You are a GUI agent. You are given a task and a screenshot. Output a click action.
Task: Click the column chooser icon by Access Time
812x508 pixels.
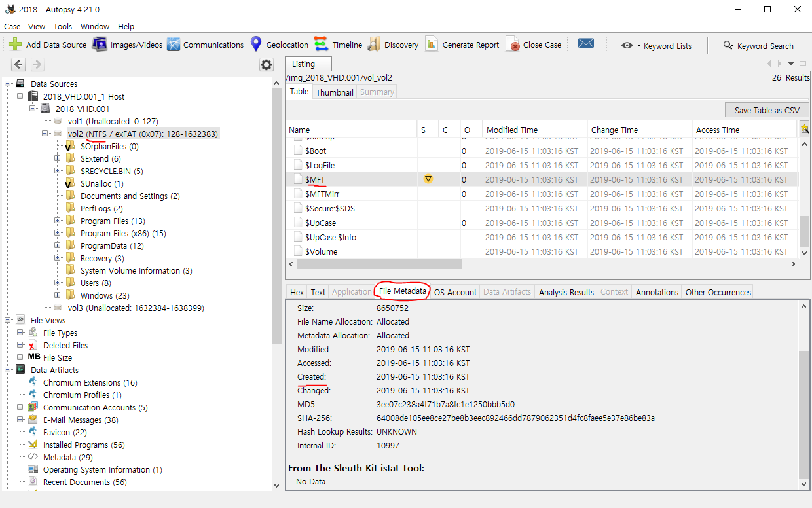click(x=804, y=129)
